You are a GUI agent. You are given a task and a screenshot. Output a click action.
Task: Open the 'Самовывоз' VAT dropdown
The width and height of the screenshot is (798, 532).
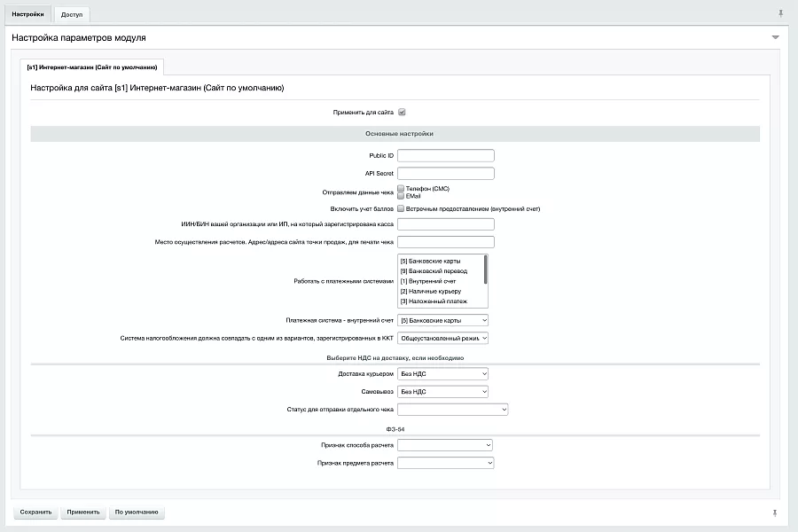pyautogui.click(x=442, y=392)
